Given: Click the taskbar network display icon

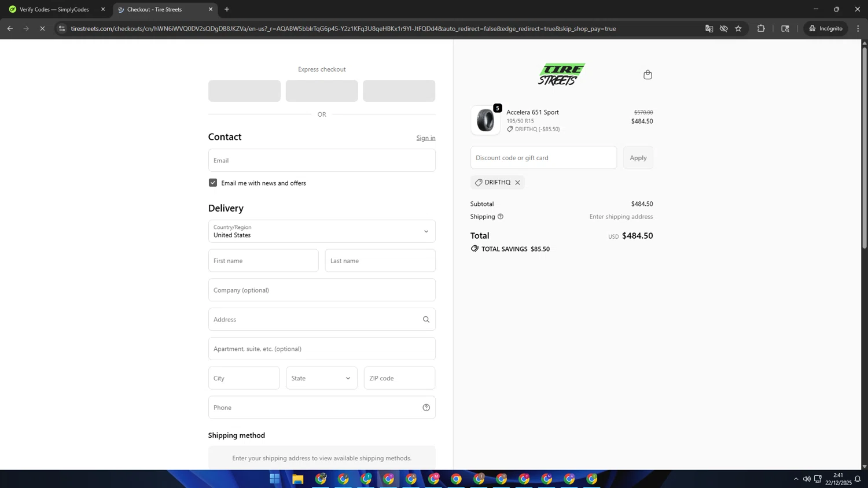Looking at the screenshot, I should pyautogui.click(x=818, y=479).
